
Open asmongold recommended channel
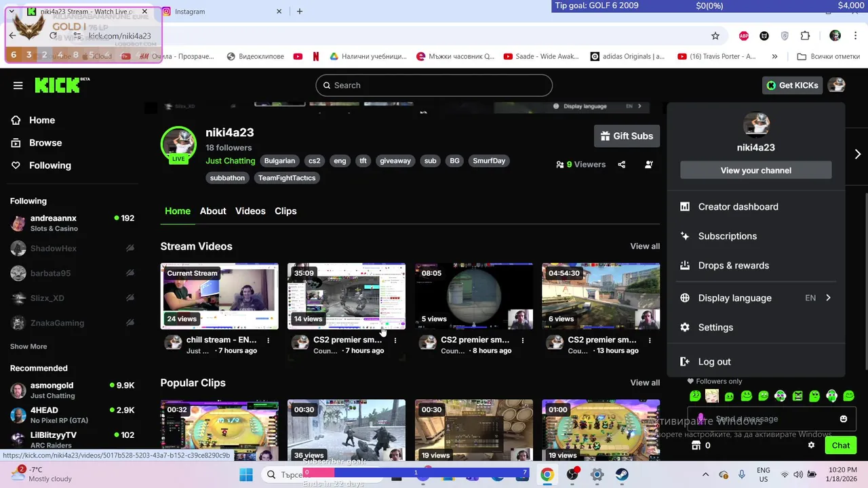pyautogui.click(x=72, y=390)
